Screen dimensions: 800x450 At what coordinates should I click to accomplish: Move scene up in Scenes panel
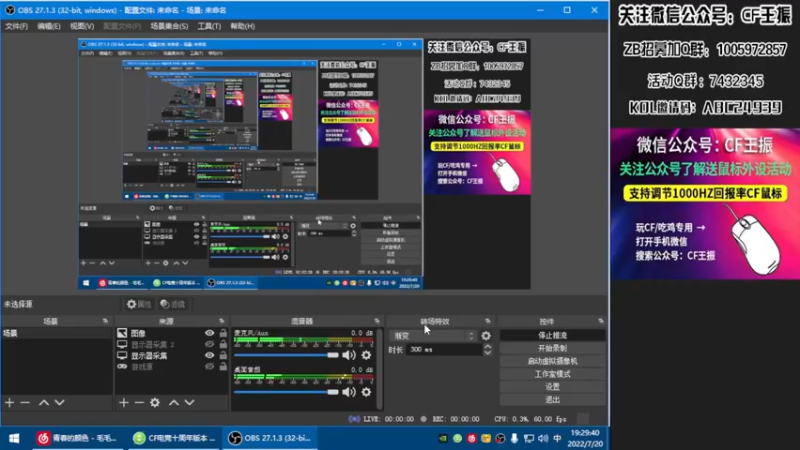click(44, 403)
